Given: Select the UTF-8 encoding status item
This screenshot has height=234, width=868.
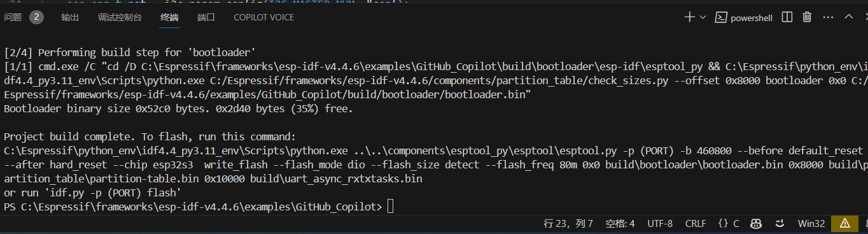Looking at the screenshot, I should [660, 223].
